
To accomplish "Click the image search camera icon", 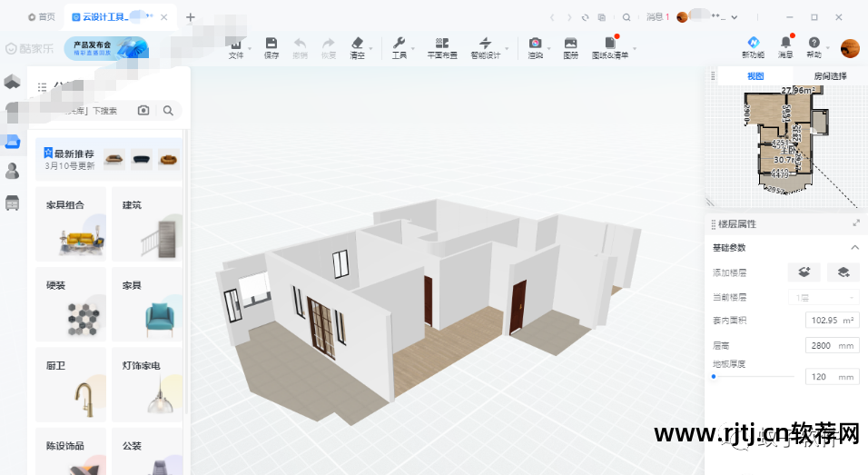I will [x=143, y=111].
